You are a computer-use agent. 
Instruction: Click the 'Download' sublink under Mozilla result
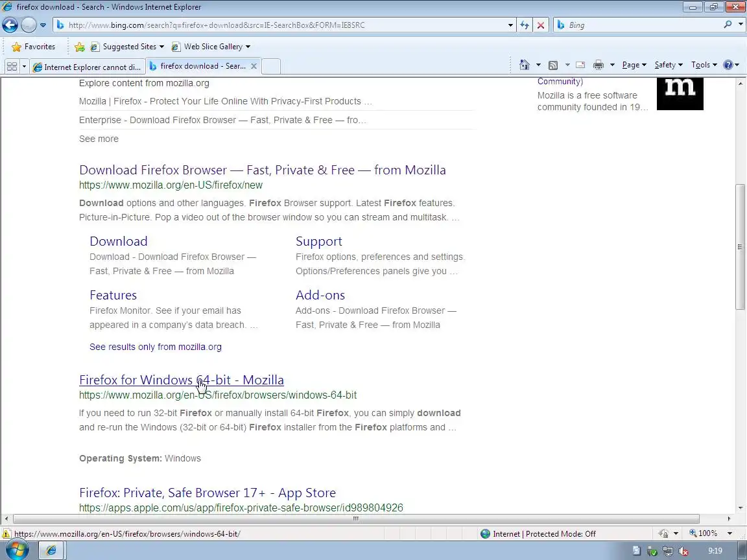pyautogui.click(x=119, y=241)
